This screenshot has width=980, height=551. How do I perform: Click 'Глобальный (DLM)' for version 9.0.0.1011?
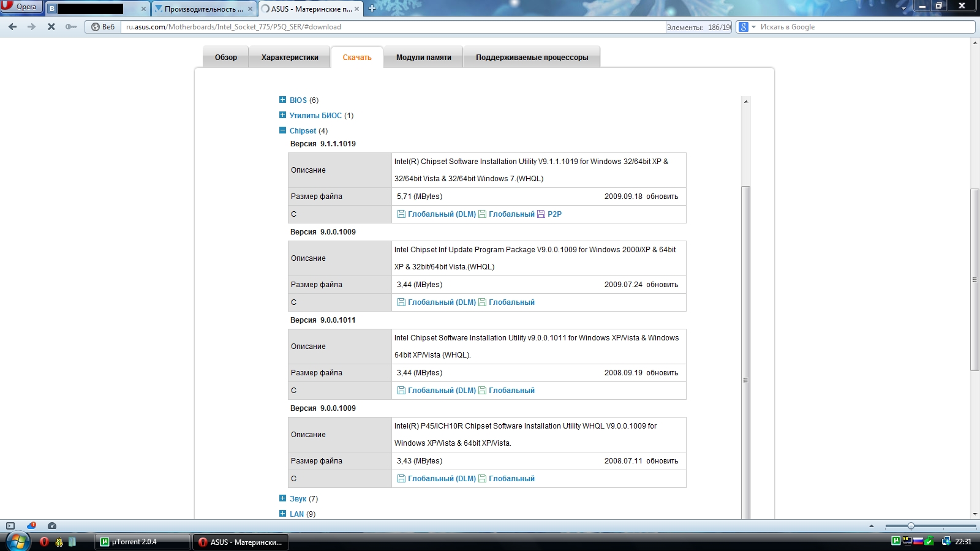[442, 391]
